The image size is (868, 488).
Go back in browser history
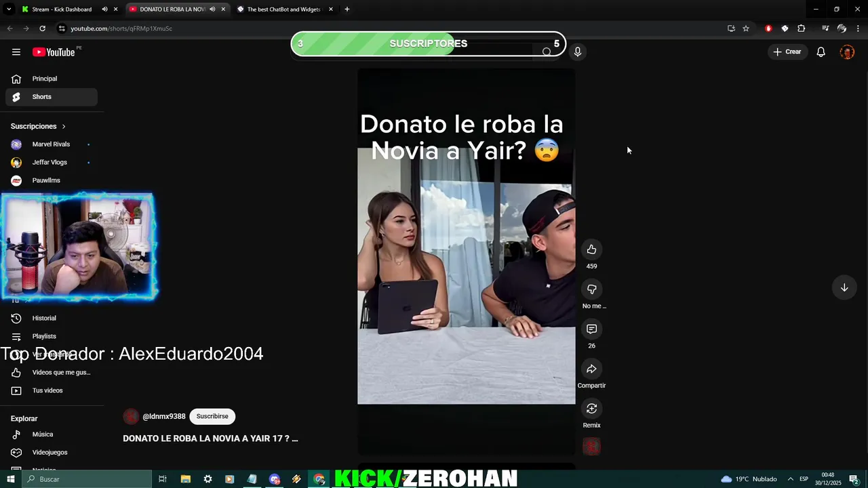pyautogui.click(x=9, y=28)
